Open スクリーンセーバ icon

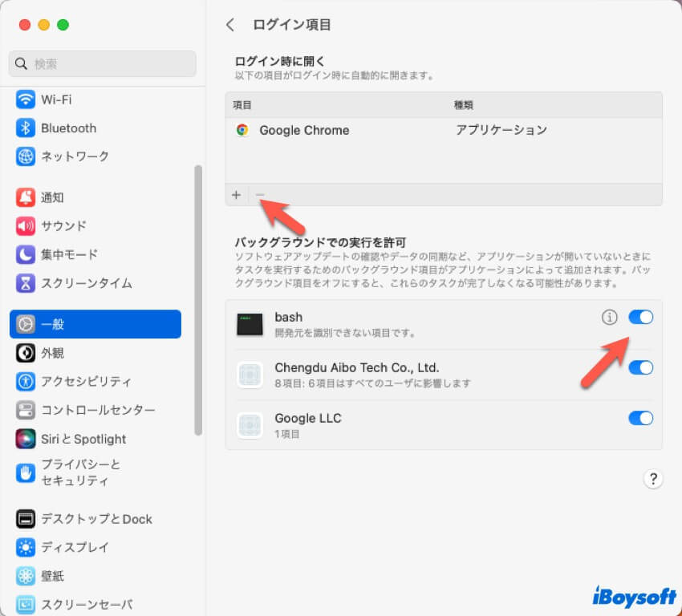click(x=25, y=604)
